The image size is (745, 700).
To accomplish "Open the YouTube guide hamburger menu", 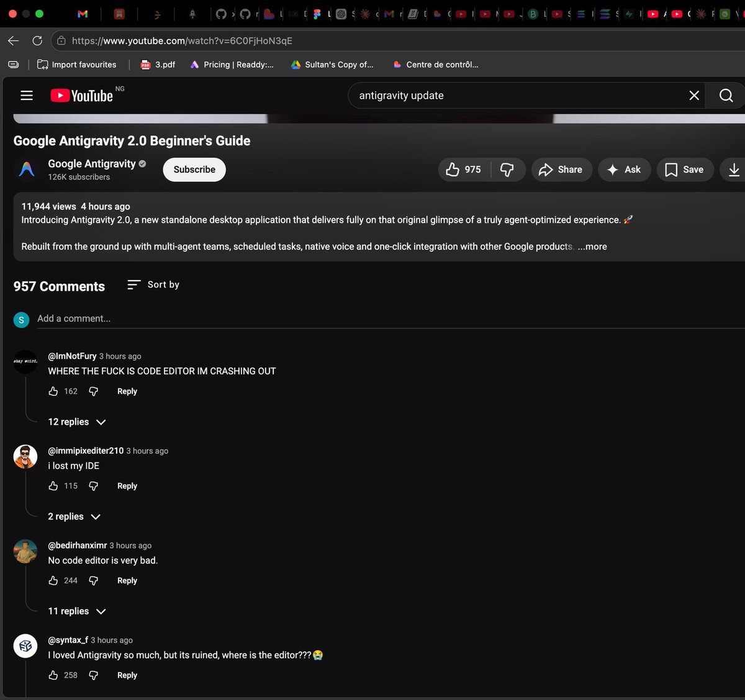I will [x=27, y=95].
